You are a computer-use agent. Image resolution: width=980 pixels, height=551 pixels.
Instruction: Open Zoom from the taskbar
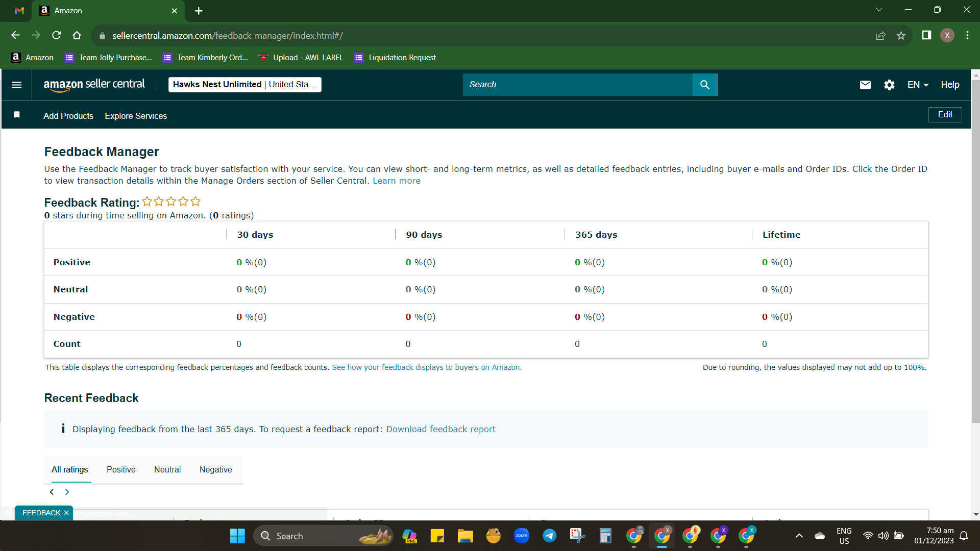pyautogui.click(x=521, y=536)
